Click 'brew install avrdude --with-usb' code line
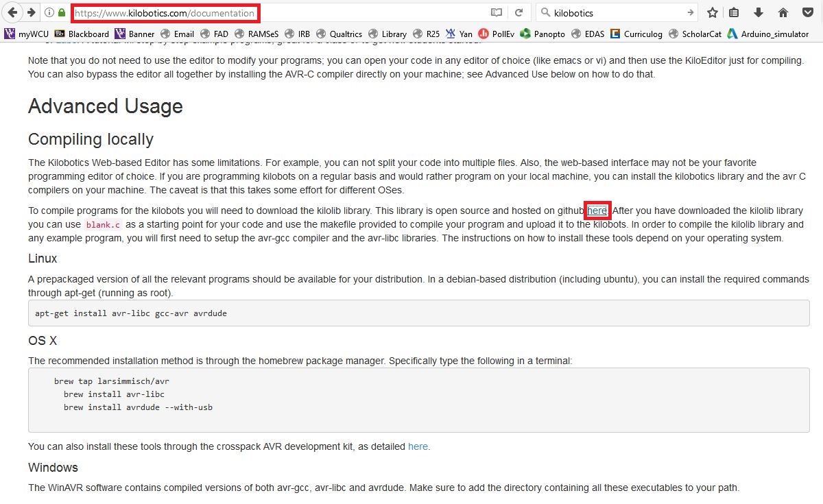The height and width of the screenshot is (504, 823). (x=138, y=407)
